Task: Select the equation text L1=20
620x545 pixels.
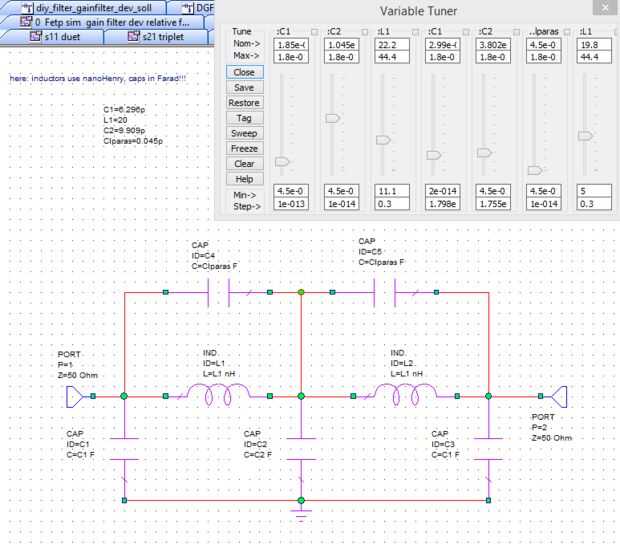Action: (115, 120)
